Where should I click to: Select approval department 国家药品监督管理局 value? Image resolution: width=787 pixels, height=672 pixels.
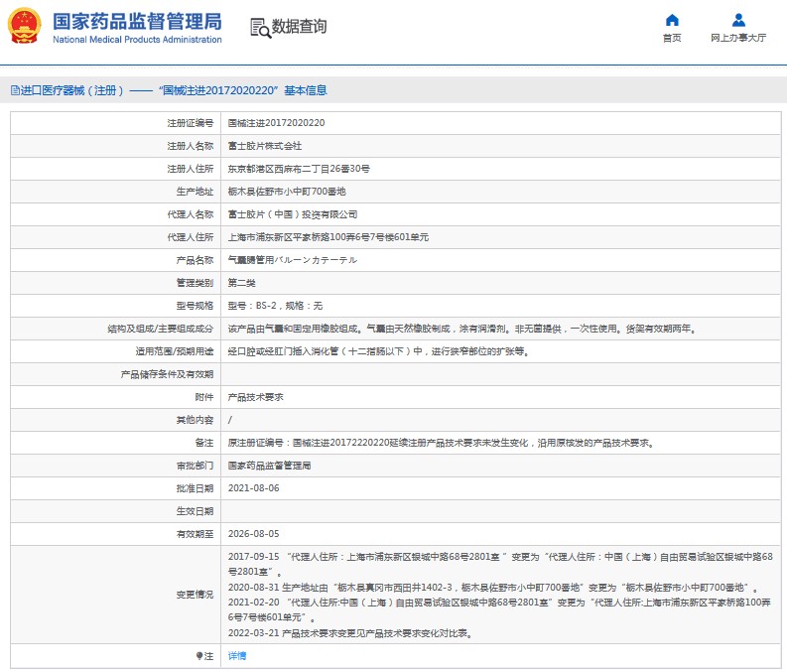(x=269, y=466)
